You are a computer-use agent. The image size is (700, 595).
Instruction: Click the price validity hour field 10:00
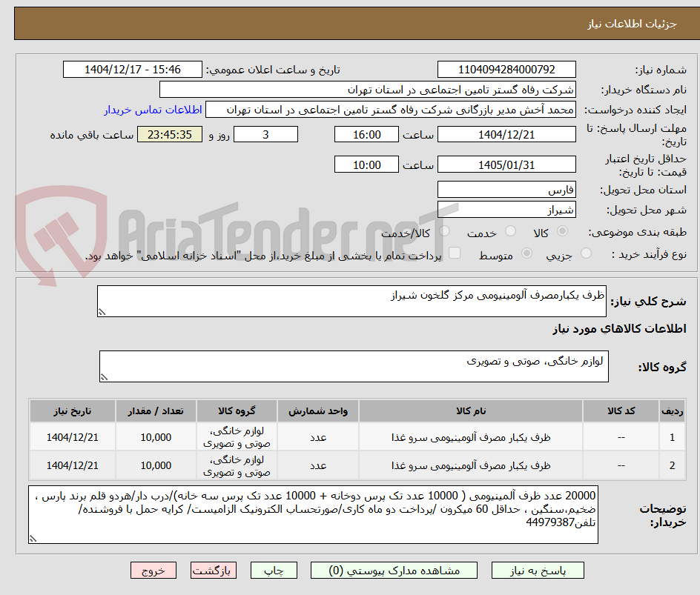point(366,164)
